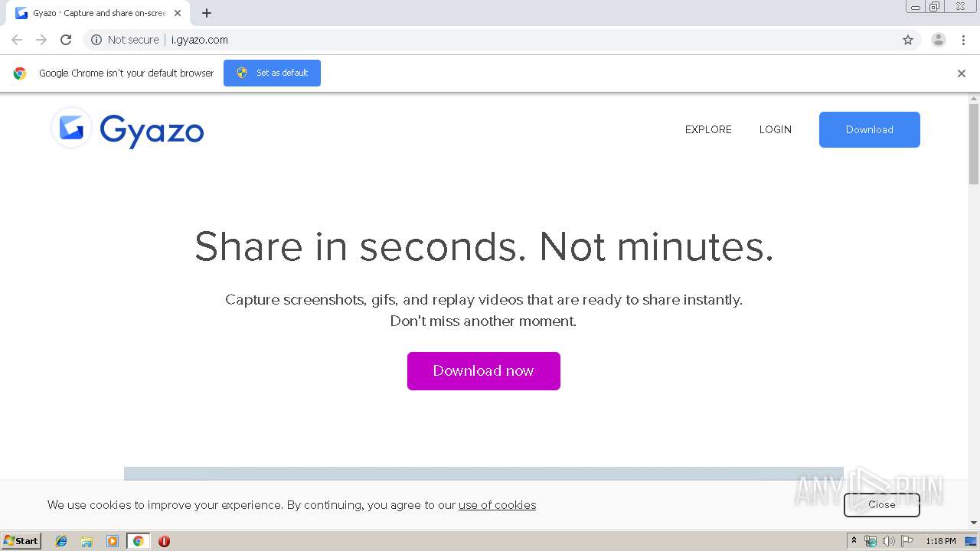
Task: Bookmark this page with star icon
Action: coord(908,40)
